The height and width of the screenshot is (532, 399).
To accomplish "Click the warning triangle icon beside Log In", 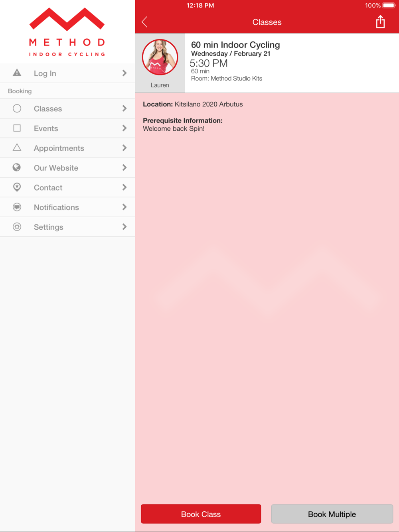I will click(x=17, y=73).
